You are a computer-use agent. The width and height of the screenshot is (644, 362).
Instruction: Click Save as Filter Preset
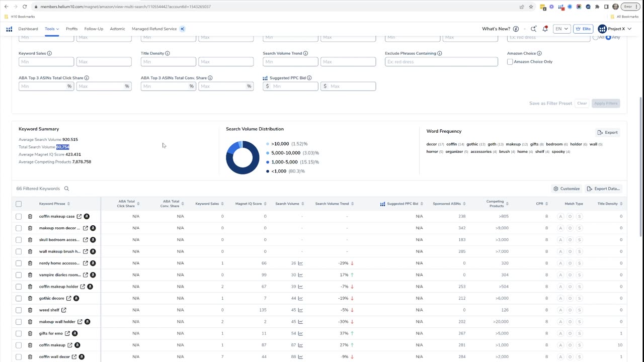click(x=550, y=103)
